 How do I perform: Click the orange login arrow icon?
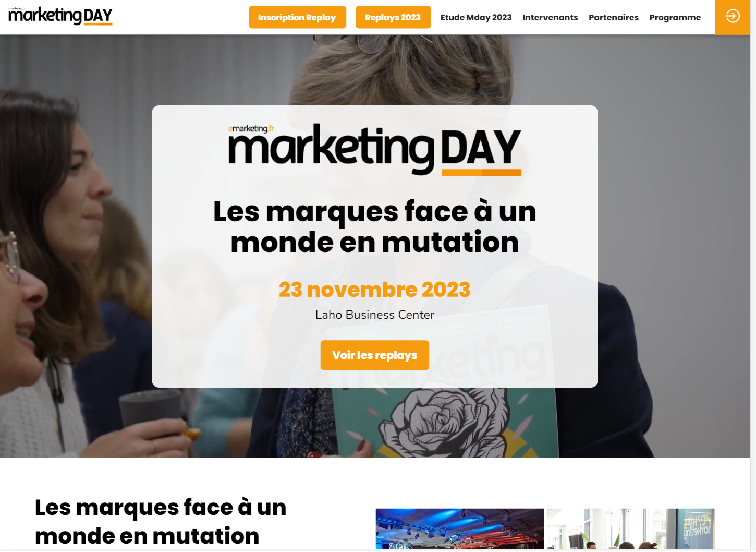pos(732,17)
